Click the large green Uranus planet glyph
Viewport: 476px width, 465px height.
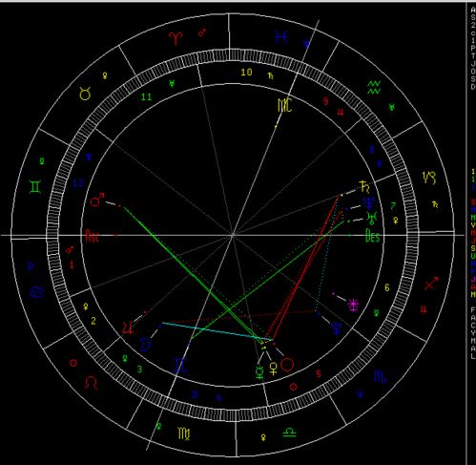pos(371,218)
